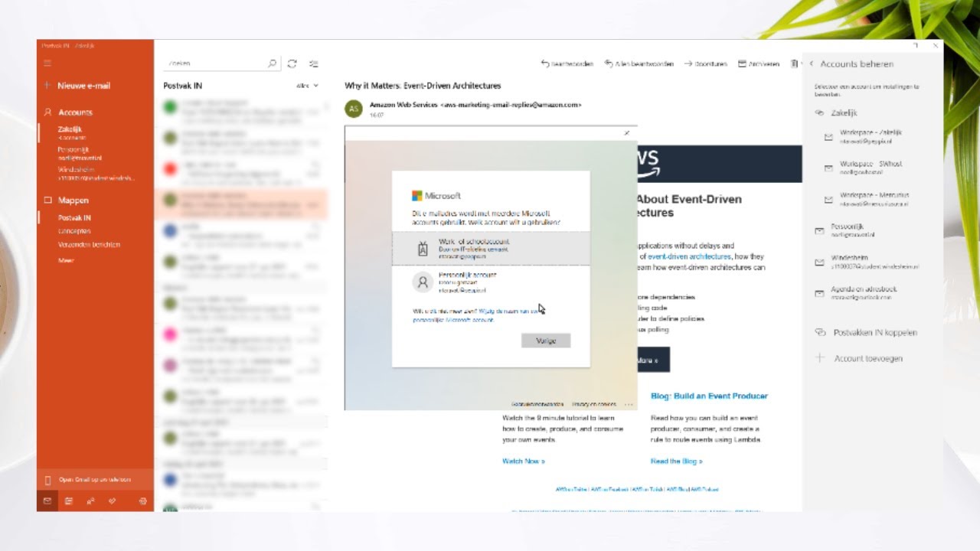Click envelope icon of Workspace - SWhost
Image resolution: width=980 pixels, height=551 pixels.
(x=828, y=168)
